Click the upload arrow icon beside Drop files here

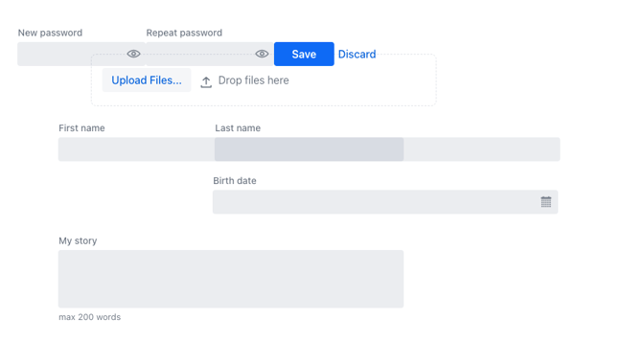[206, 81]
